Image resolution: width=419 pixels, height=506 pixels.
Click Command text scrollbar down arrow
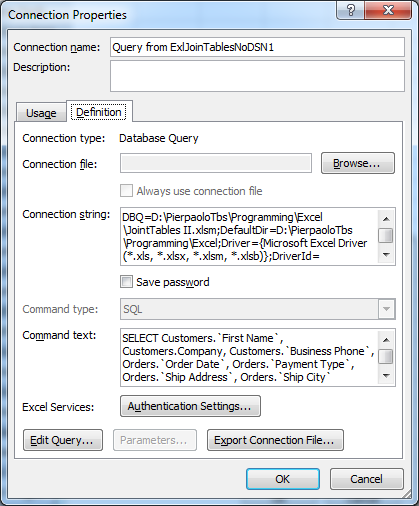[x=386, y=376]
